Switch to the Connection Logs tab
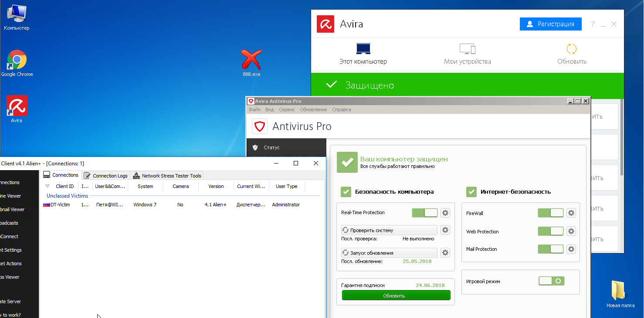 point(106,175)
